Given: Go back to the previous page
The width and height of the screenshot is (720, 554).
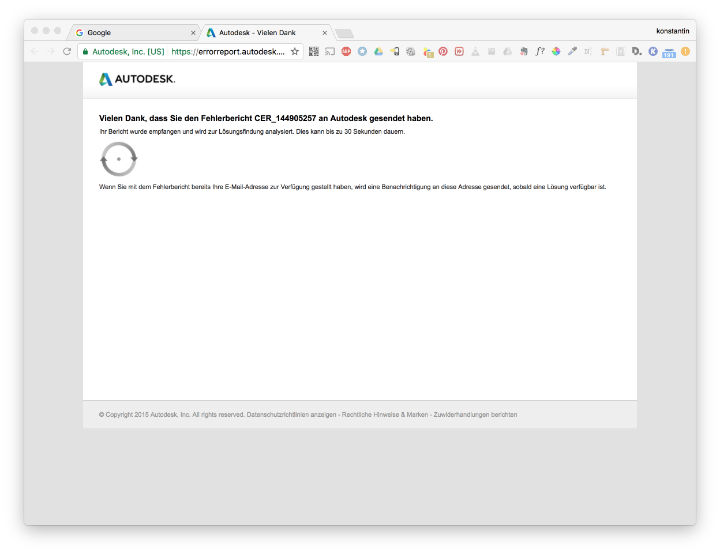Looking at the screenshot, I should point(35,51).
